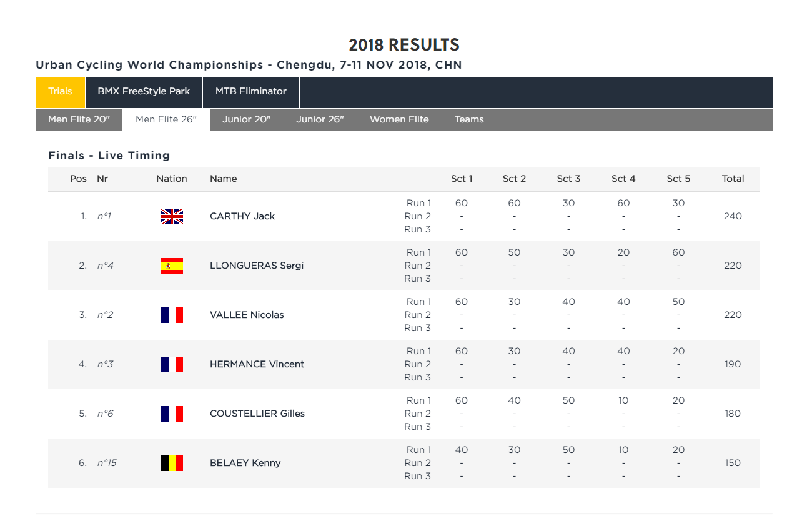Open the Teams results tab

(x=469, y=120)
